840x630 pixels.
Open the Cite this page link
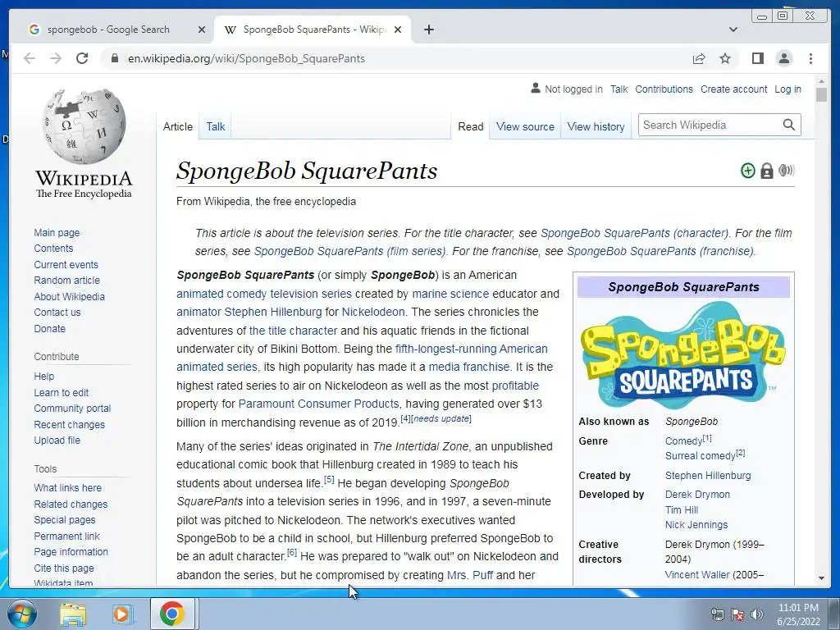tap(64, 568)
